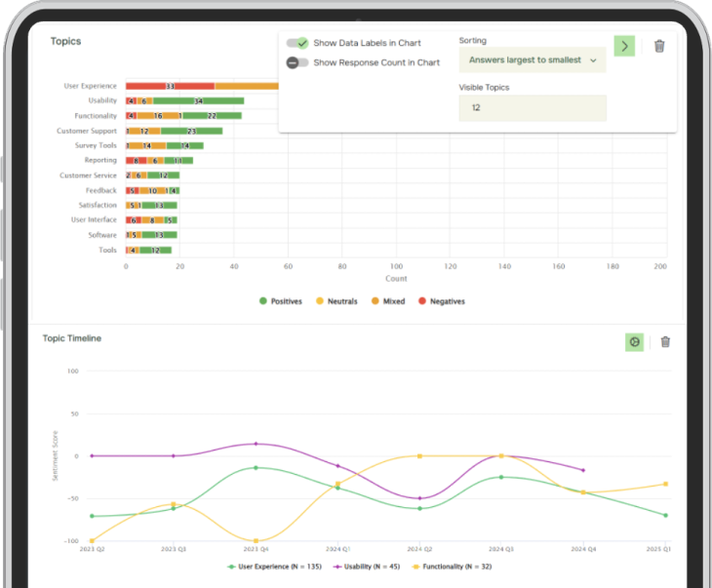Screen dimensions: 712x588
Task: Open Topic Timeline settings icon
Action: coord(634,342)
